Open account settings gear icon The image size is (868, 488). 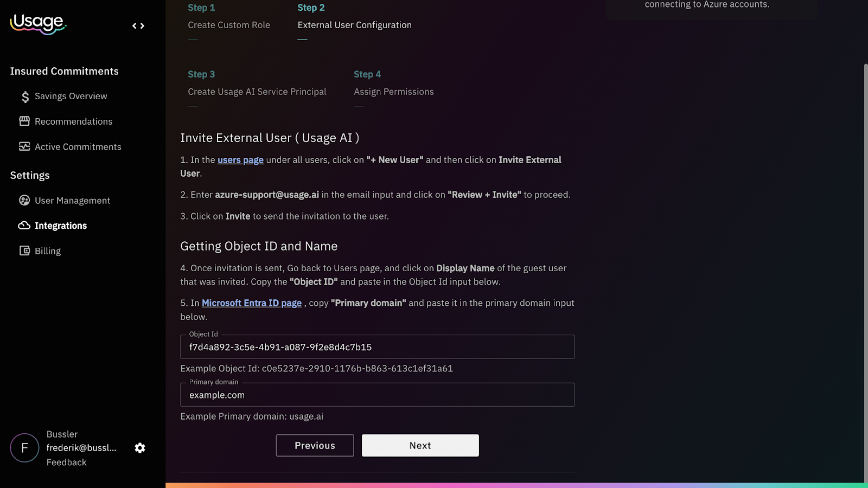click(x=140, y=448)
